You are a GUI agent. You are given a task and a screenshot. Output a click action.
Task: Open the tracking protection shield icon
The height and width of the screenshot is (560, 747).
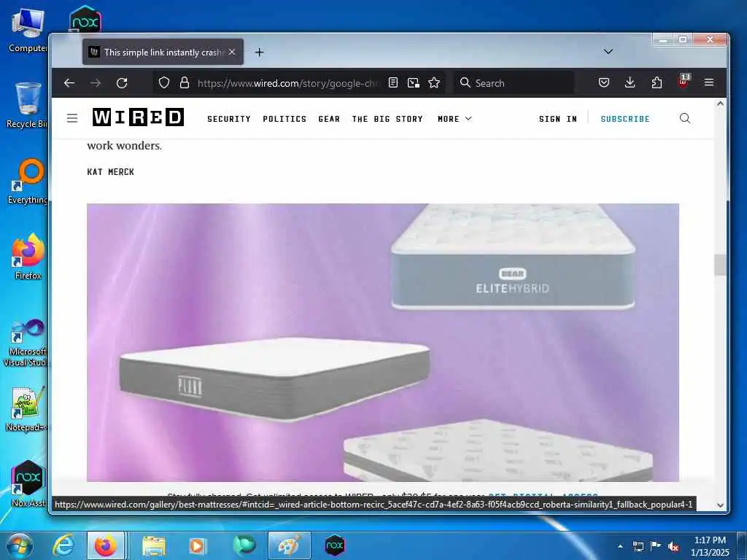164,83
